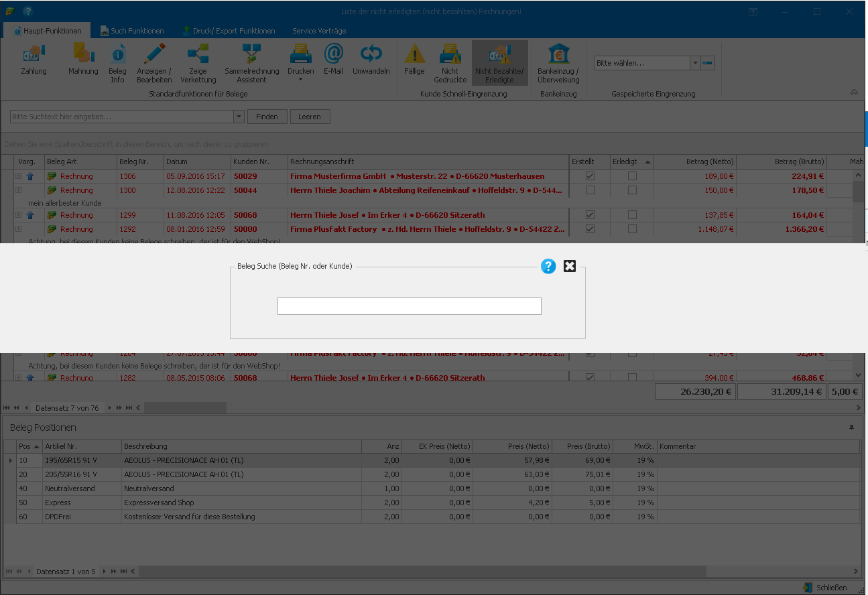Open the search text dropdown arrow

tap(239, 117)
